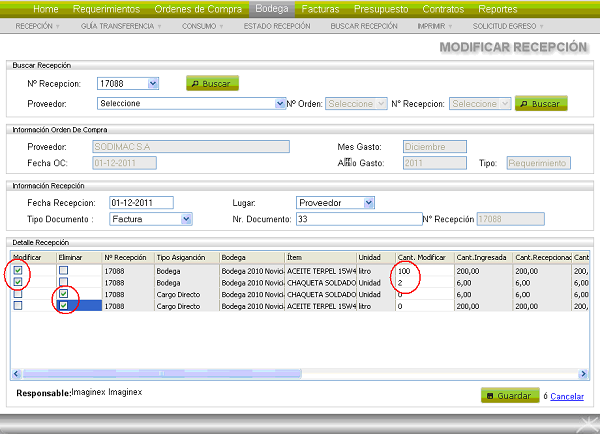The width and height of the screenshot is (600, 434).
Task: Click the Eliminar column header
Action: (79, 258)
